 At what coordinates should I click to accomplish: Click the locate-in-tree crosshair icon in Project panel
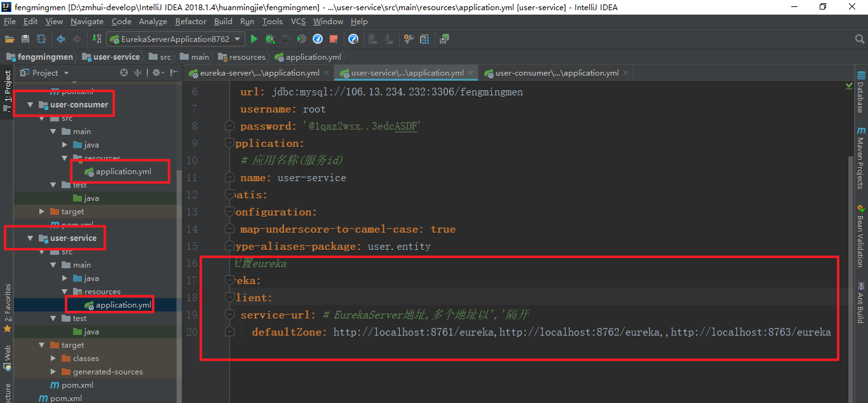pos(125,73)
